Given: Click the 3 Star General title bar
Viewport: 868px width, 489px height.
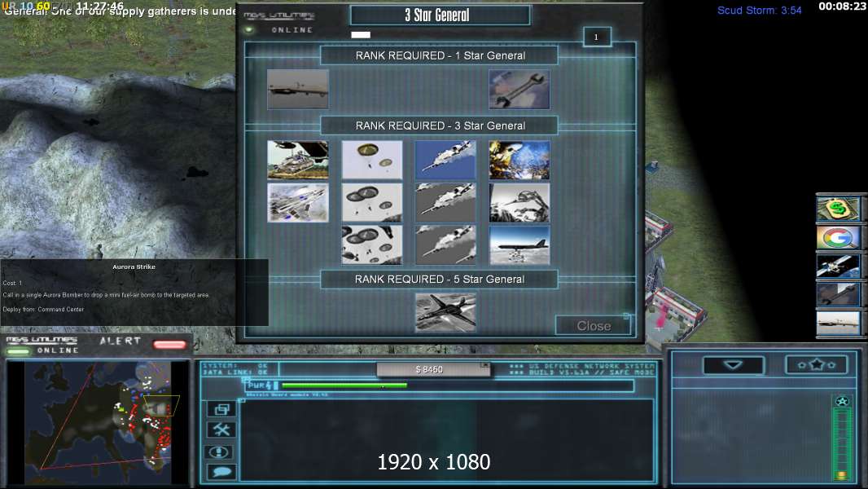Looking at the screenshot, I should pos(440,15).
